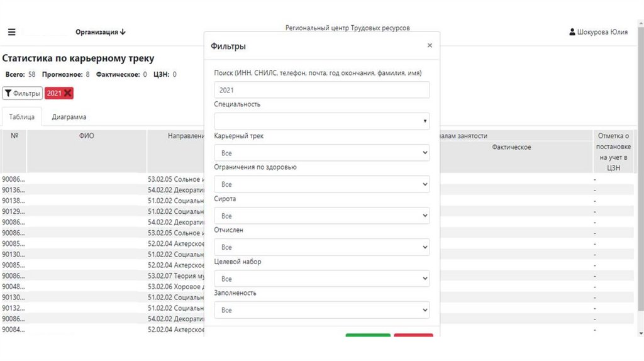
Task: Expand the Заполненость dropdown
Action: [321, 310]
